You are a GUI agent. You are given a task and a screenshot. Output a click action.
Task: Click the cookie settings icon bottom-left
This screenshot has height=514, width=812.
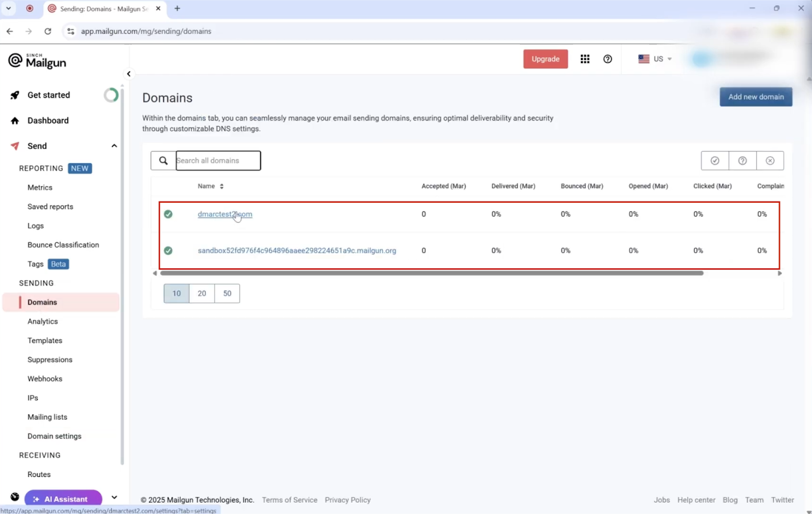[x=15, y=497]
